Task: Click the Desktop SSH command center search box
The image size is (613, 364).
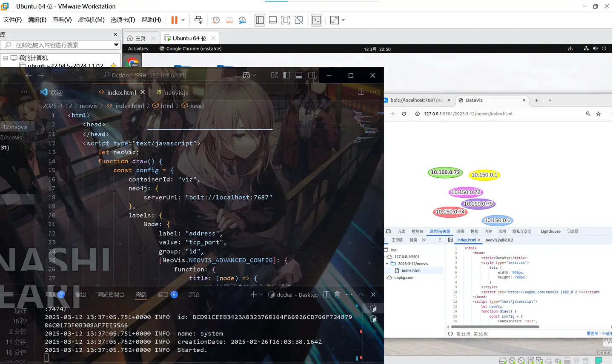Action: [145, 75]
